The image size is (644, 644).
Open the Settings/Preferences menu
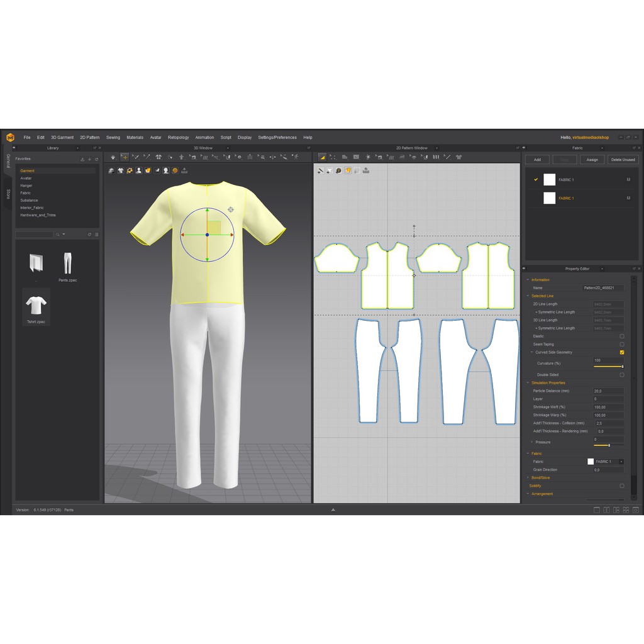click(x=277, y=138)
